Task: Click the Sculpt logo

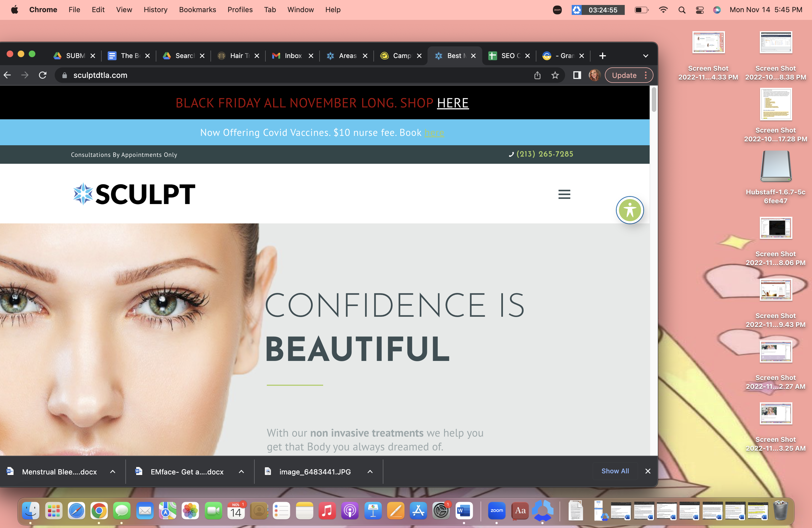Action: (x=135, y=194)
